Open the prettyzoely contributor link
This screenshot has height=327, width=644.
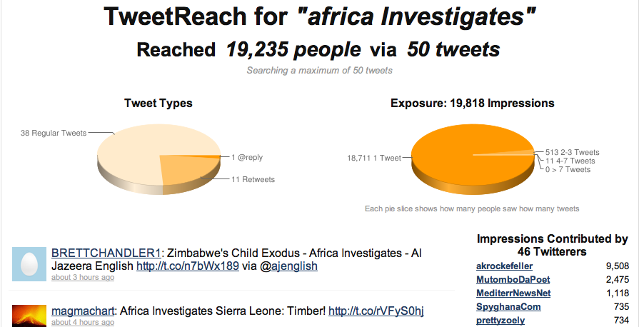pos(500,321)
